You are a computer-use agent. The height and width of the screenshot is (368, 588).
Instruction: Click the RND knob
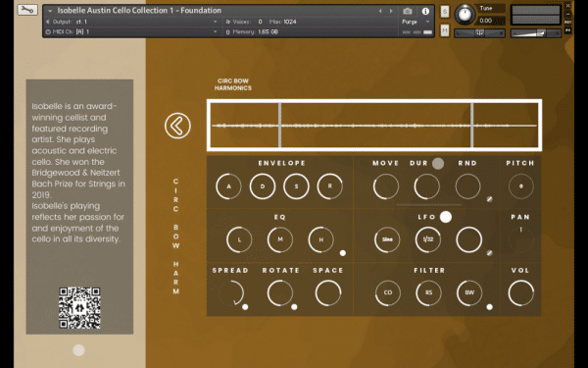(x=468, y=186)
